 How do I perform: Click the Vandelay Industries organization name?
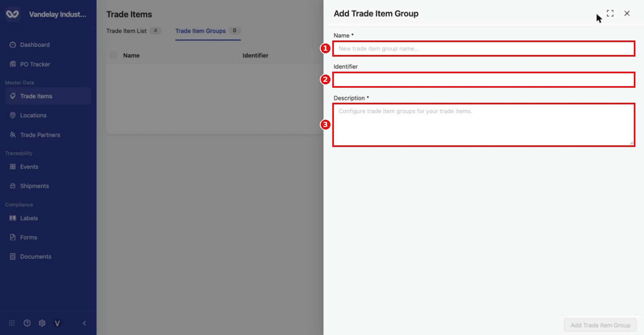click(x=58, y=14)
